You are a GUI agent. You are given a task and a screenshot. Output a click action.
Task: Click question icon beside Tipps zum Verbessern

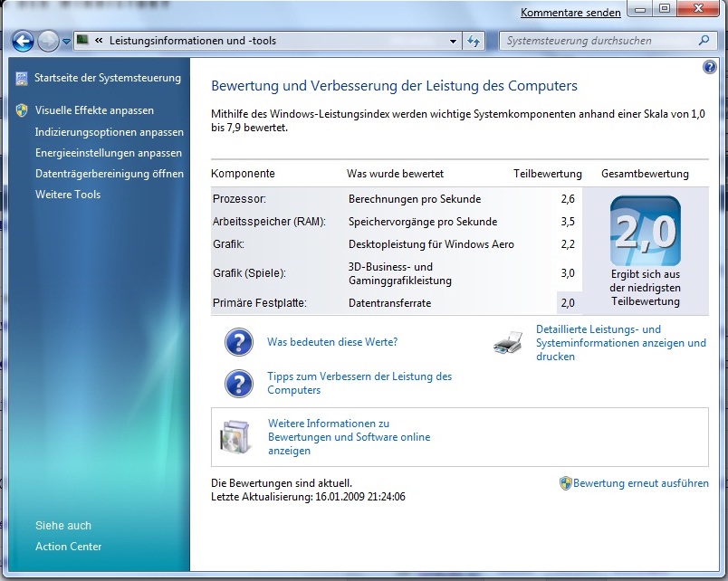[239, 384]
